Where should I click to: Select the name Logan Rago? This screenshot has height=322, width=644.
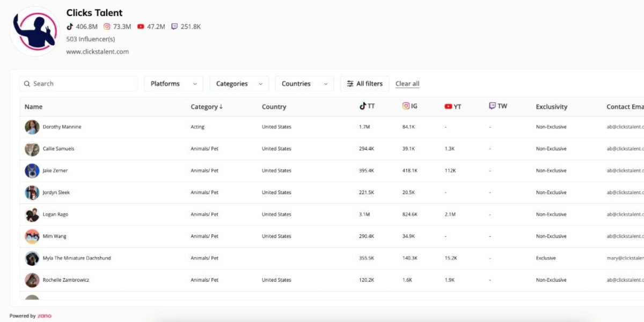[55, 215]
